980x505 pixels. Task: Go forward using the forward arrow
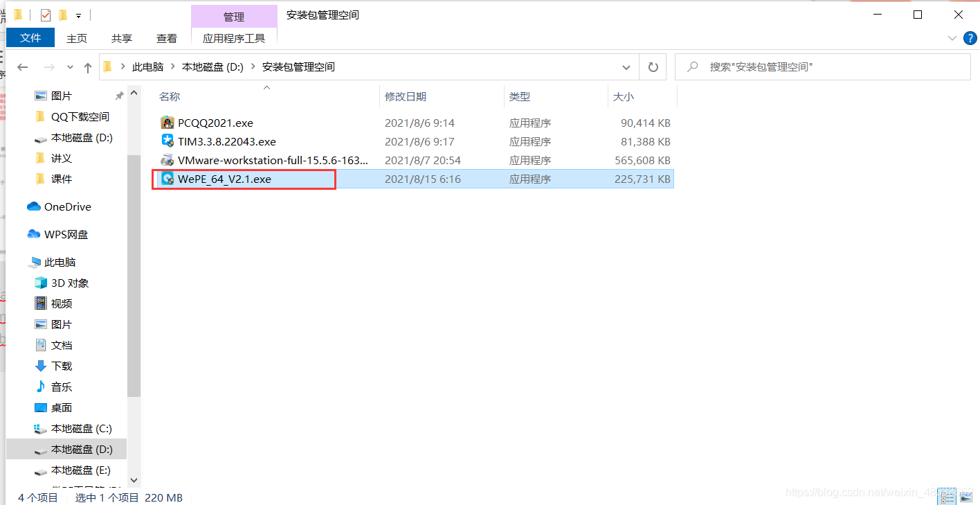48,67
